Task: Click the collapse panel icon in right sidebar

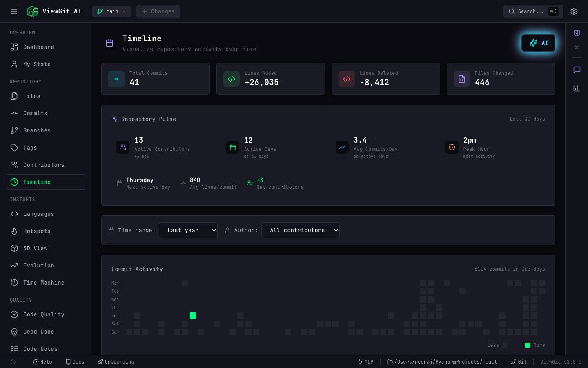Action: pyautogui.click(x=577, y=33)
